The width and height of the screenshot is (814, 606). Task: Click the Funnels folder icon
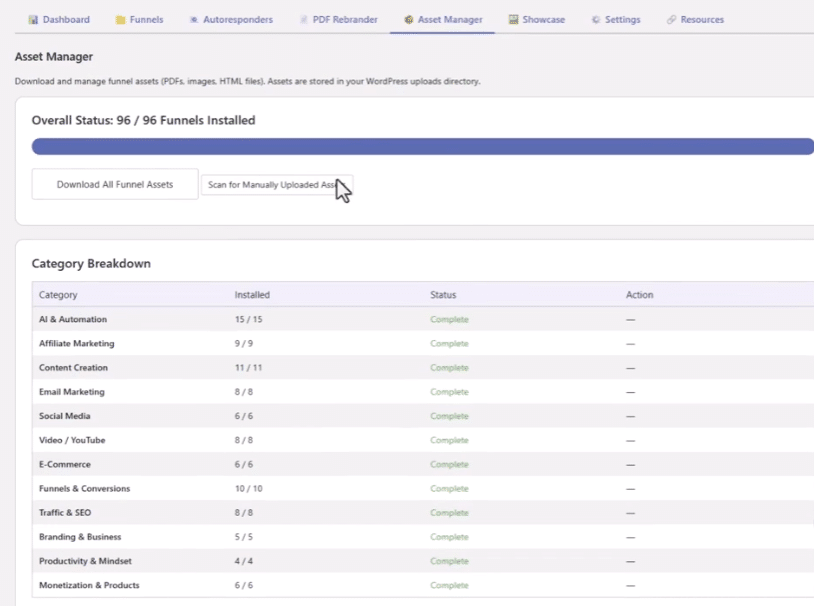[x=120, y=20]
